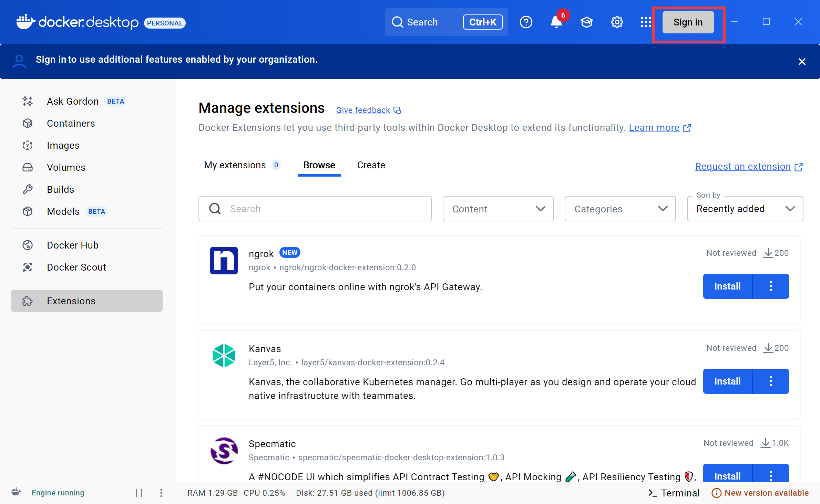Image resolution: width=820 pixels, height=504 pixels.
Task: Open the Categories filter dropdown
Action: [x=619, y=209]
